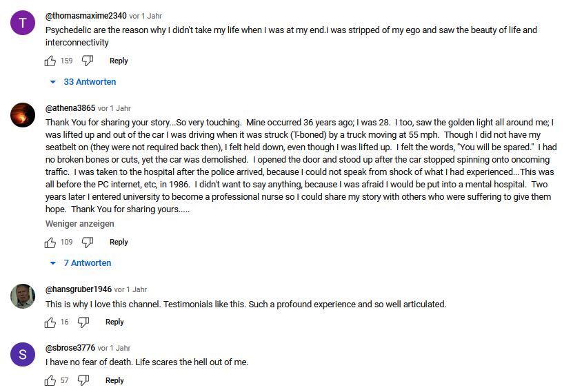The image size is (573, 392).
Task: Like the comment by @sbrose3776
Action: pos(50,380)
